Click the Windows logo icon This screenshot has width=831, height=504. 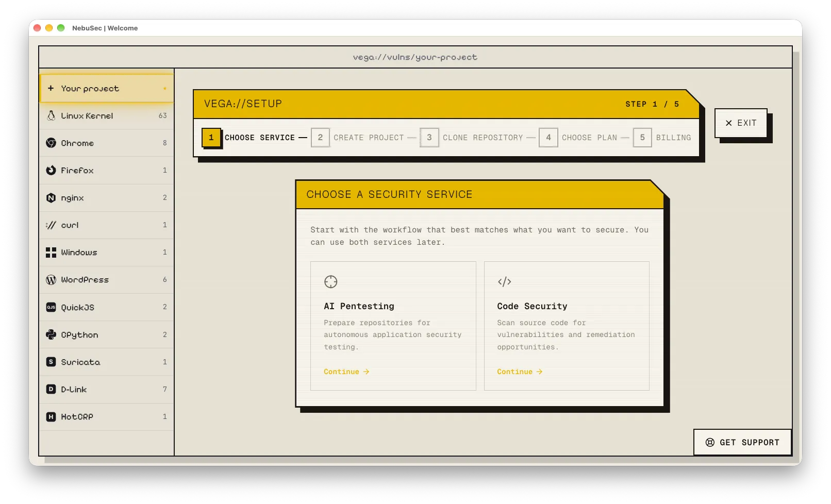click(51, 253)
